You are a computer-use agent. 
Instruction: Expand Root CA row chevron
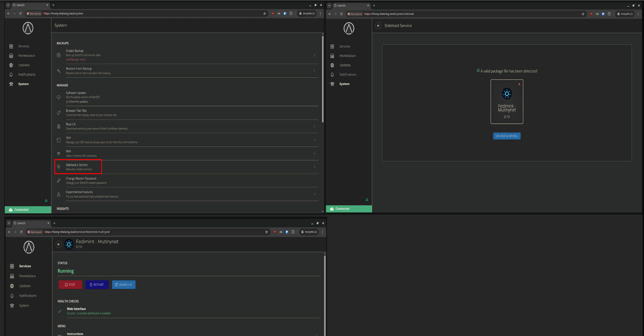click(x=314, y=126)
